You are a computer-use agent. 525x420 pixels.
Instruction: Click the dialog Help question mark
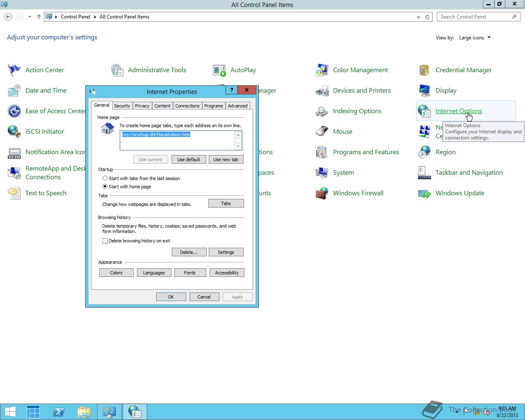point(231,90)
